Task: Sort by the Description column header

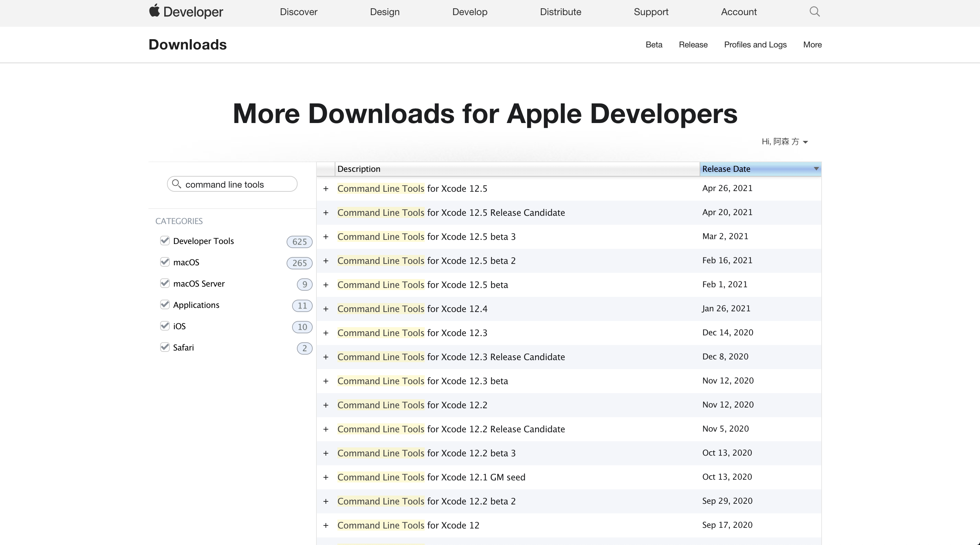Action: pyautogui.click(x=517, y=169)
